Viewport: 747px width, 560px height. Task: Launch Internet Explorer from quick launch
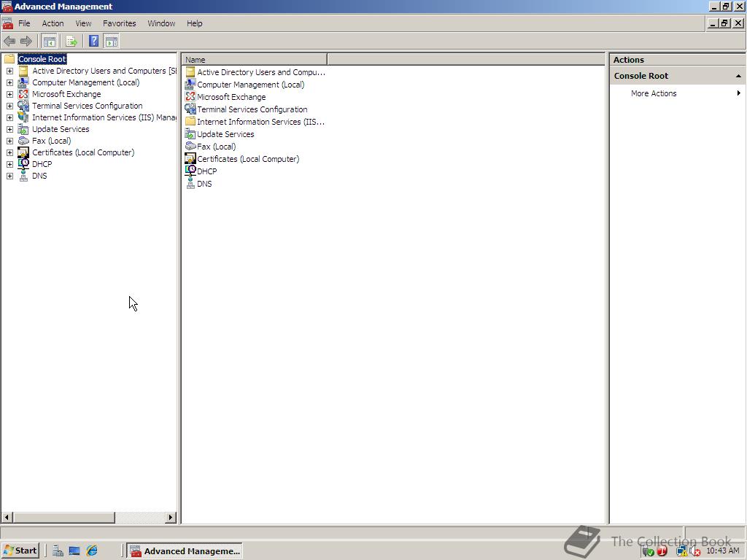click(92, 551)
